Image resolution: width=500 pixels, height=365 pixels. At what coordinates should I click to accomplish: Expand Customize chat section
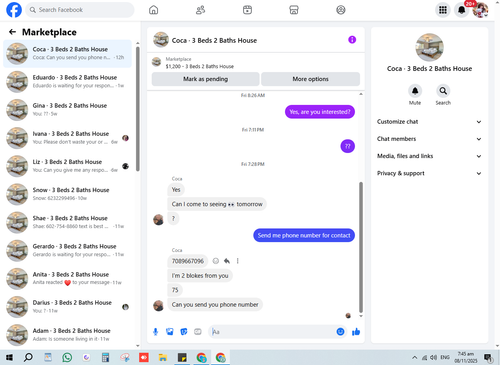coord(429,122)
